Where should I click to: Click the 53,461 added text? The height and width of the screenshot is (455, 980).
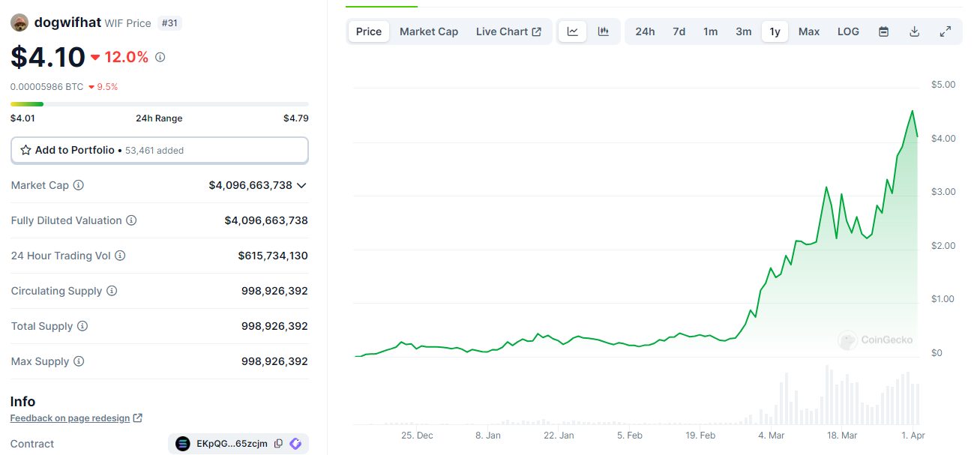coord(154,150)
